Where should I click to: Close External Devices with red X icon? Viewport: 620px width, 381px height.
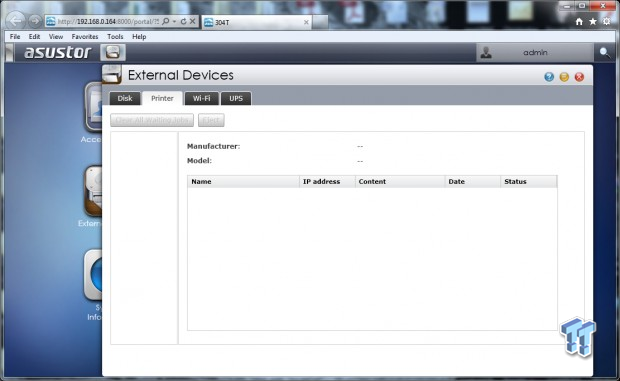point(579,77)
